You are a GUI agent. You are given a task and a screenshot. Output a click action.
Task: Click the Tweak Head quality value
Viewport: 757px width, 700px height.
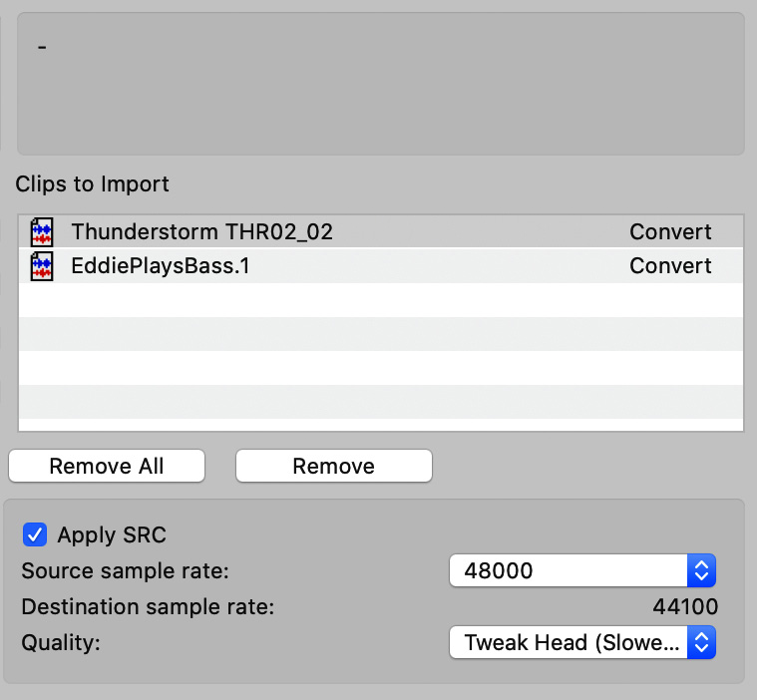click(571, 643)
